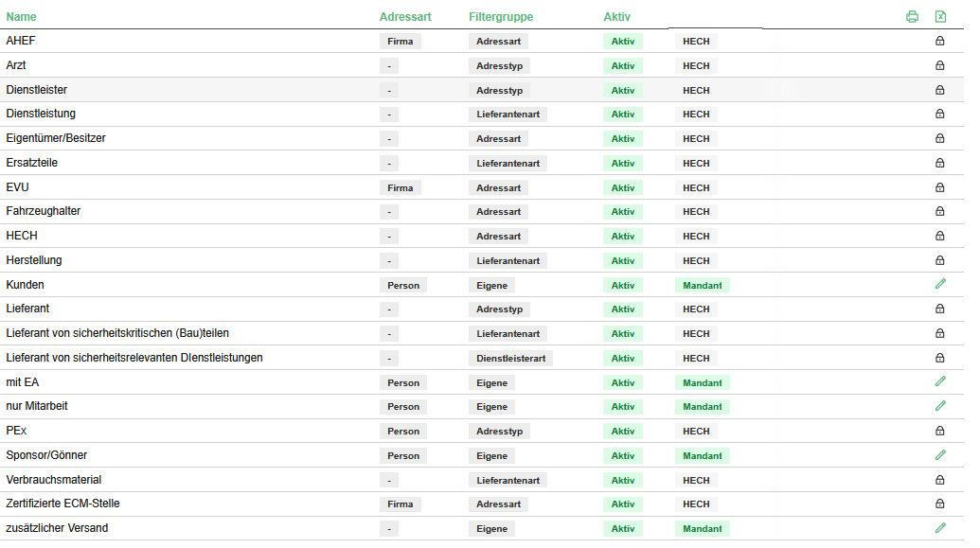Image resolution: width=980 pixels, height=548 pixels.
Task: Click the Excel export icon
Action: click(x=940, y=16)
